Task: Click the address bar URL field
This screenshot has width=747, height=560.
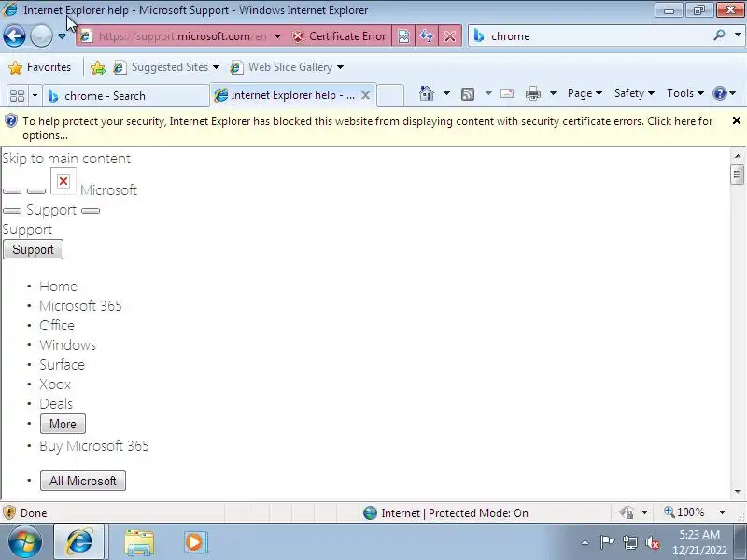Action: coord(182,36)
